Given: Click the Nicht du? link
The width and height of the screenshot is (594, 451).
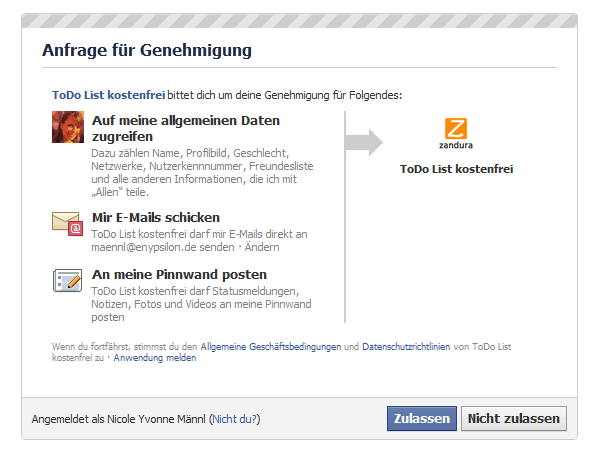Looking at the screenshot, I should (234, 419).
